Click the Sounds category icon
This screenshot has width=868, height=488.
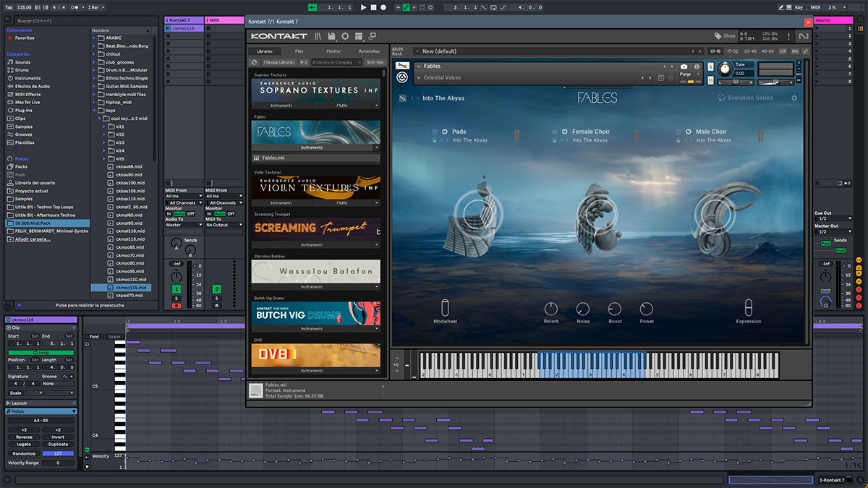tap(10, 62)
